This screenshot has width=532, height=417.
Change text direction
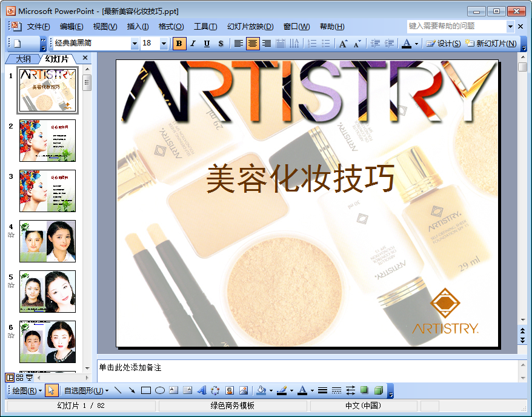click(x=294, y=44)
